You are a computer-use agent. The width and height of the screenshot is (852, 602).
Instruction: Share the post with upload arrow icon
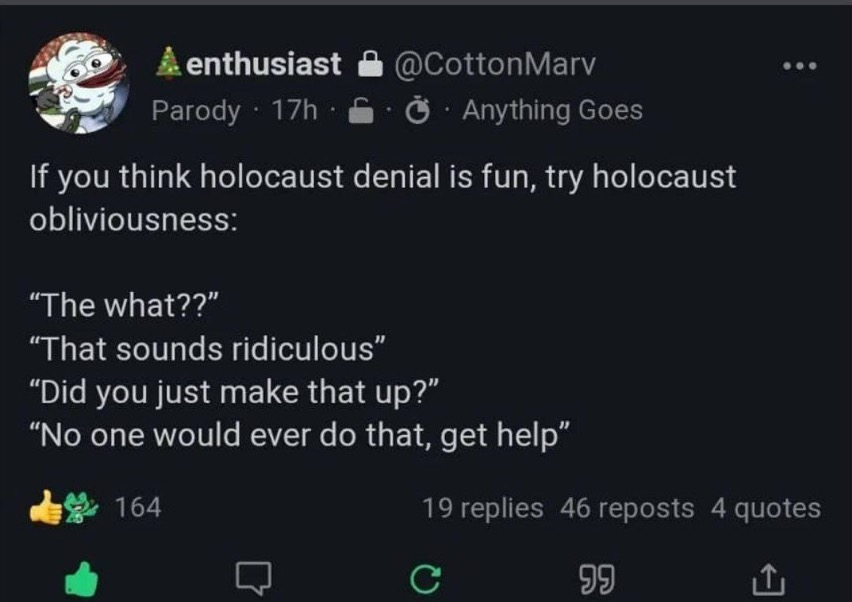[768, 579]
